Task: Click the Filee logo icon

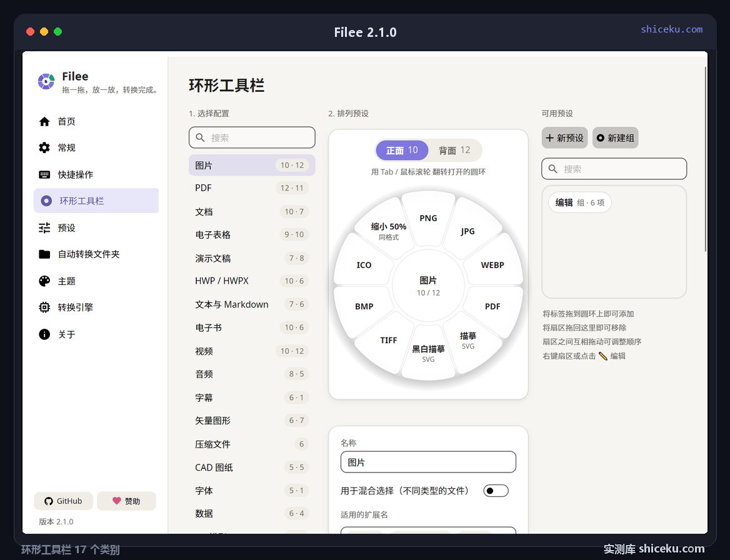Action: pyautogui.click(x=46, y=81)
